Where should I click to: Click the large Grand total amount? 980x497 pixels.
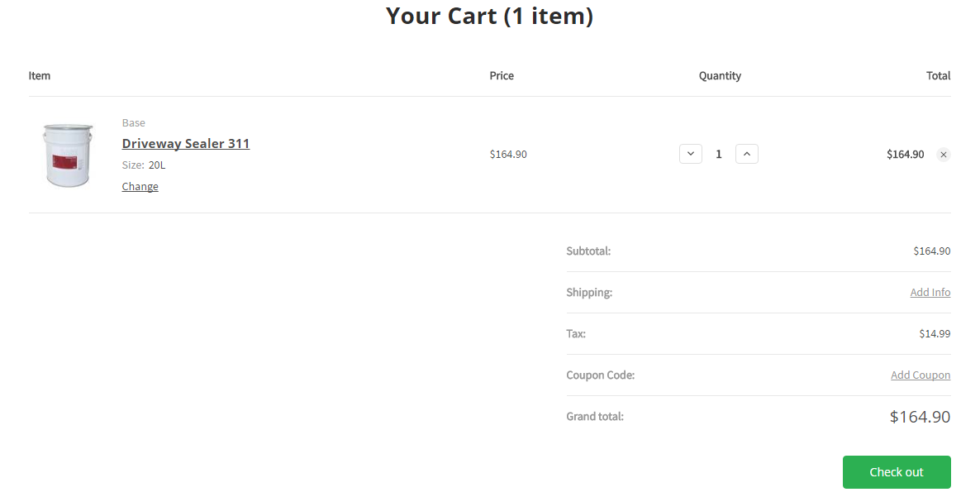[x=920, y=417]
